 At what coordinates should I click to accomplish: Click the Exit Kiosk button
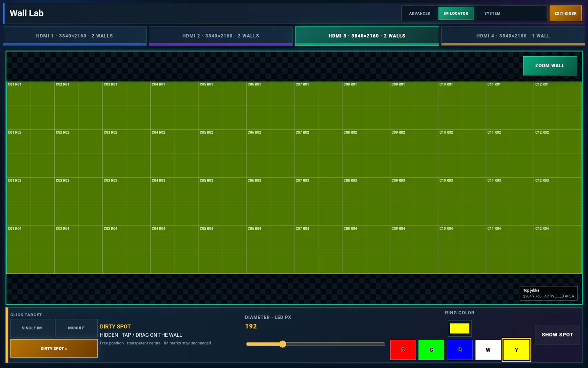point(566,13)
